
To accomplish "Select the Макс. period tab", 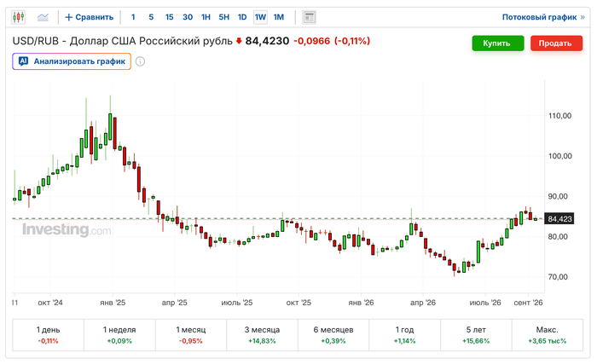I will (x=548, y=335).
